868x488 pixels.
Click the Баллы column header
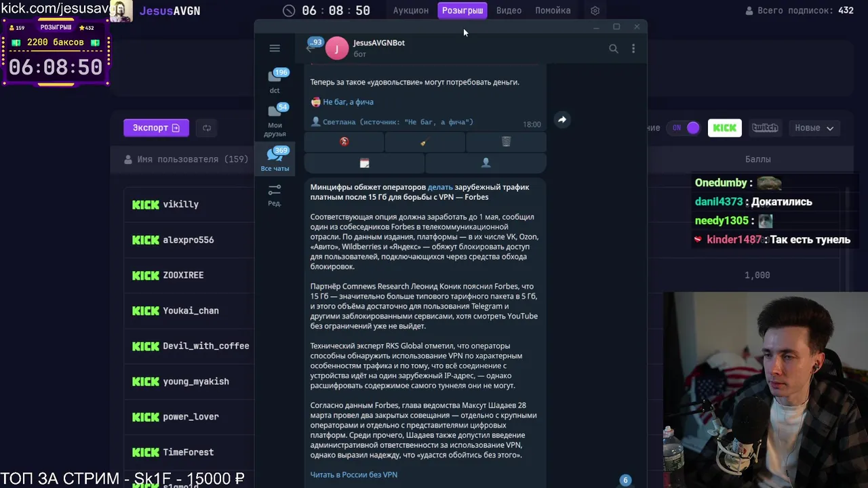[x=757, y=159]
